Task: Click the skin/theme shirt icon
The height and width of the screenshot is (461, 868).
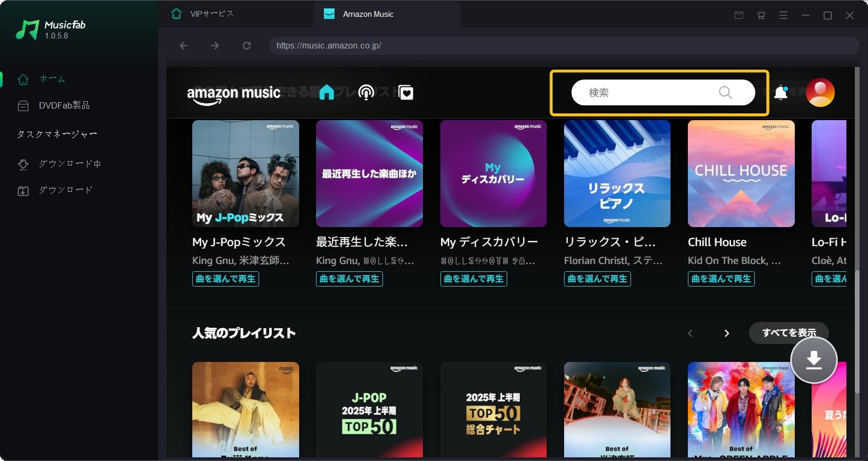Action: coord(761,16)
